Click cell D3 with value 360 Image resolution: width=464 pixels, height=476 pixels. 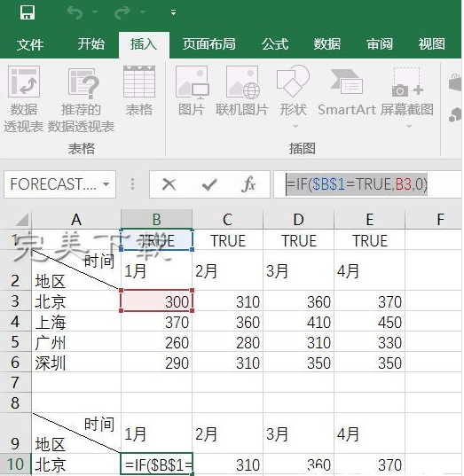(x=299, y=300)
